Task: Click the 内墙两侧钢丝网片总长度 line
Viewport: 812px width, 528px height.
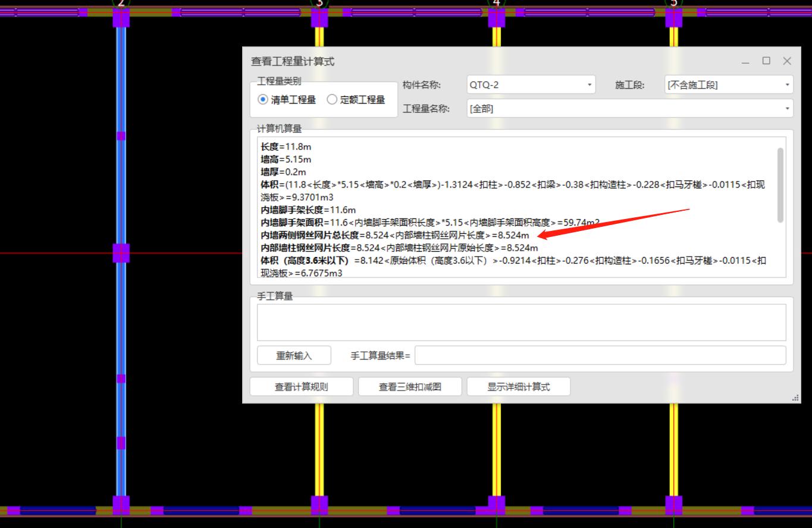Action: (x=395, y=235)
